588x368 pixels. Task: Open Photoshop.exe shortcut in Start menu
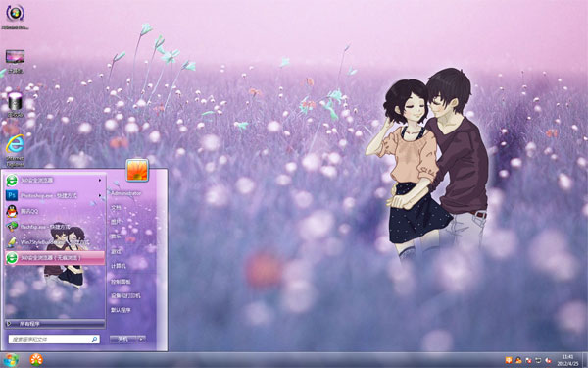pyautogui.click(x=55, y=195)
